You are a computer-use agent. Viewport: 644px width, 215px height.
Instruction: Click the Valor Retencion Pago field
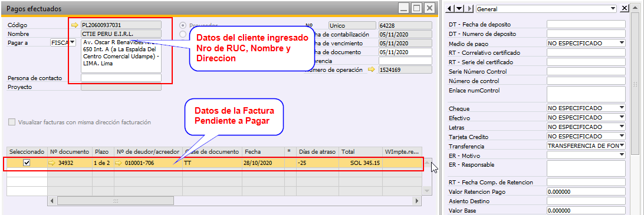pyautogui.click(x=586, y=191)
